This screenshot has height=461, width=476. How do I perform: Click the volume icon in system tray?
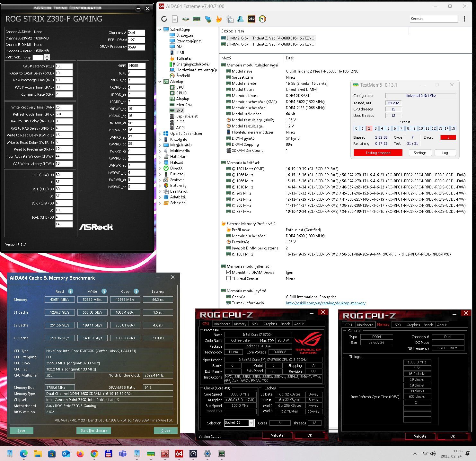coord(433,454)
